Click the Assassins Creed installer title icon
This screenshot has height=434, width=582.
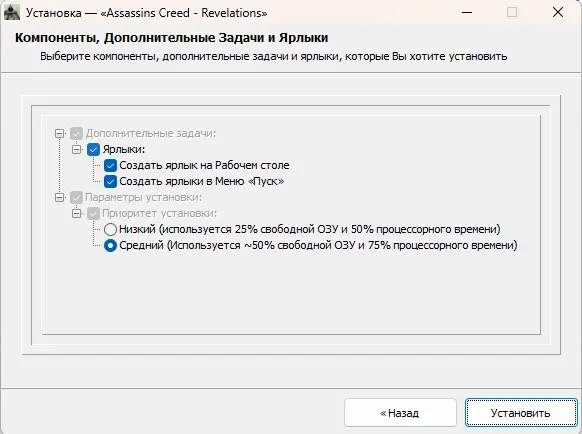point(12,12)
